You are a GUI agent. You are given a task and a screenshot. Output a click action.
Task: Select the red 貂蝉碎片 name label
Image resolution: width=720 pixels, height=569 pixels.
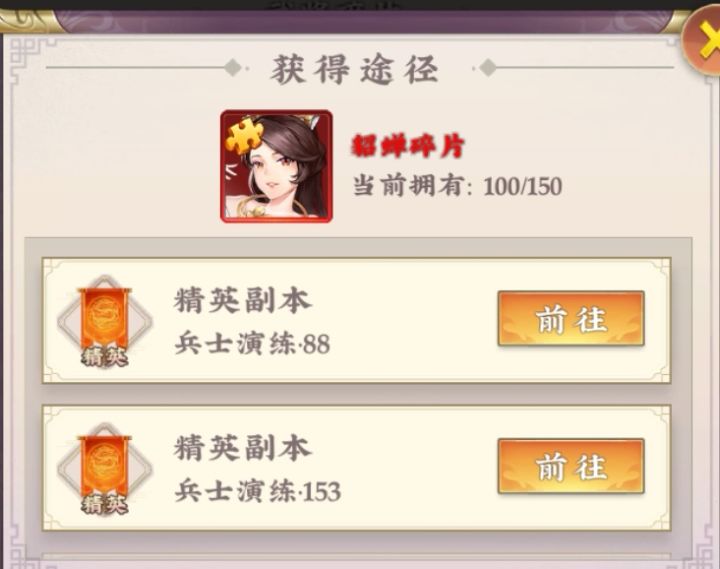pyautogui.click(x=408, y=146)
